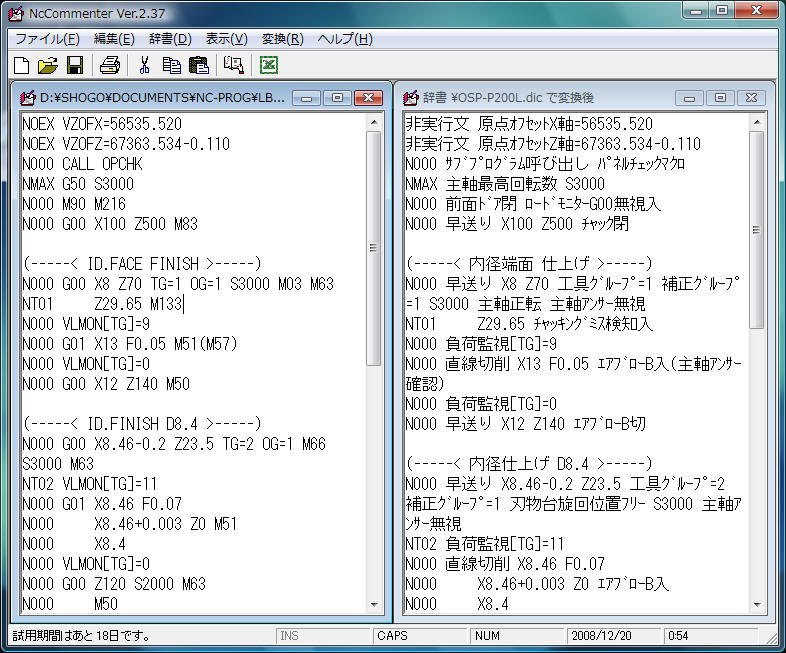This screenshot has height=653, width=786.
Task: Click converted line 'N000 直線切削 X8.46 F0.07'
Action: click(505, 564)
